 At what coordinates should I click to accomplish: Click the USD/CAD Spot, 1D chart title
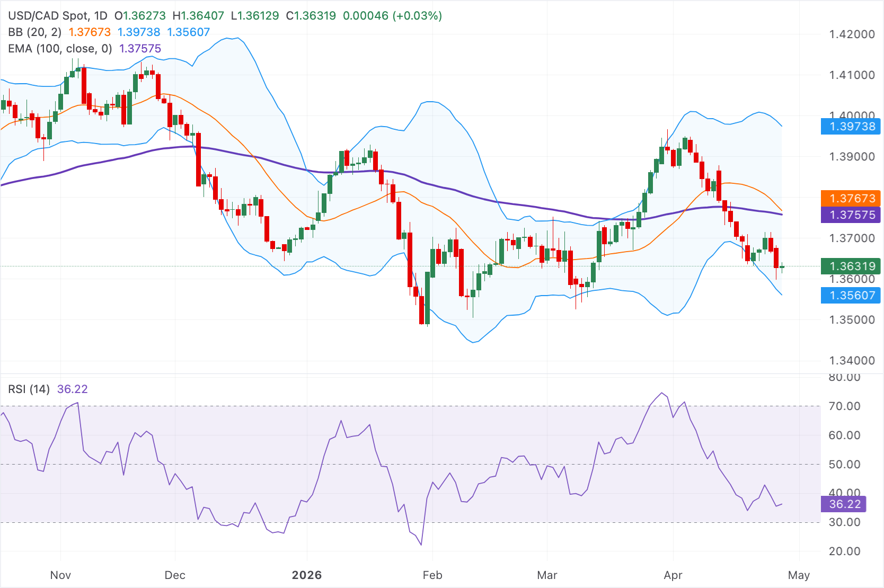click(57, 16)
